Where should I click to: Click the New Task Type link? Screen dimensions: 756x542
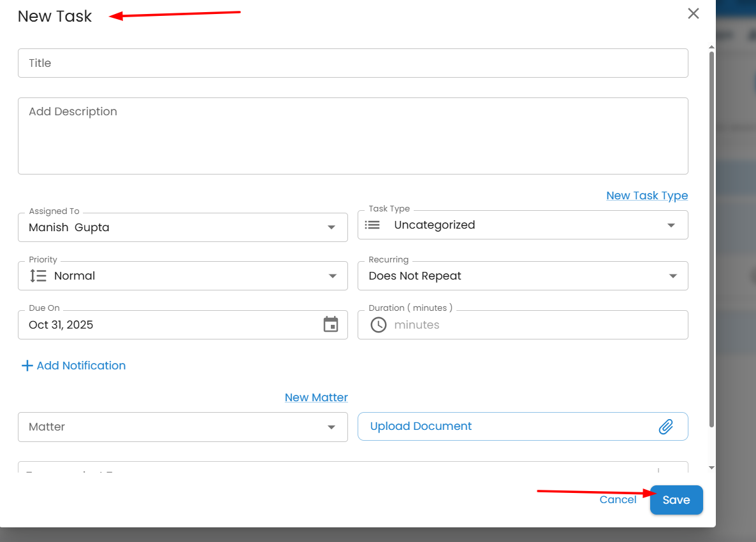coord(647,196)
